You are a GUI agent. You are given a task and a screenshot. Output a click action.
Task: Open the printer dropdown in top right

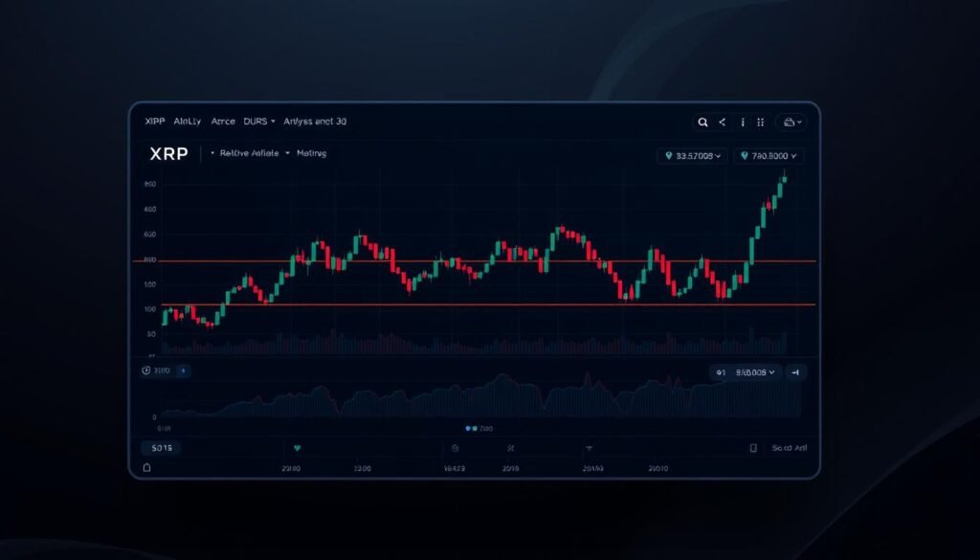click(x=792, y=123)
